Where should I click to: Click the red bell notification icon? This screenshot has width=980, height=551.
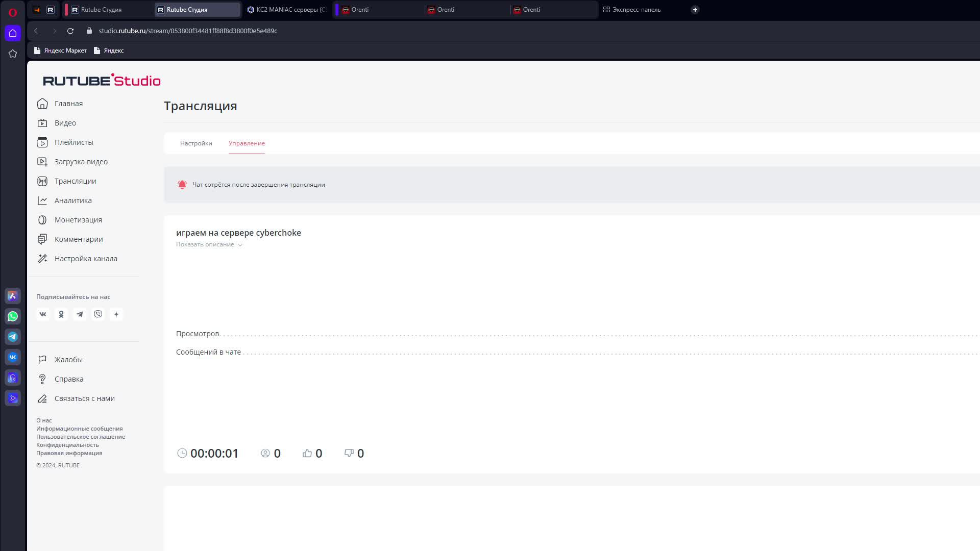point(182,185)
